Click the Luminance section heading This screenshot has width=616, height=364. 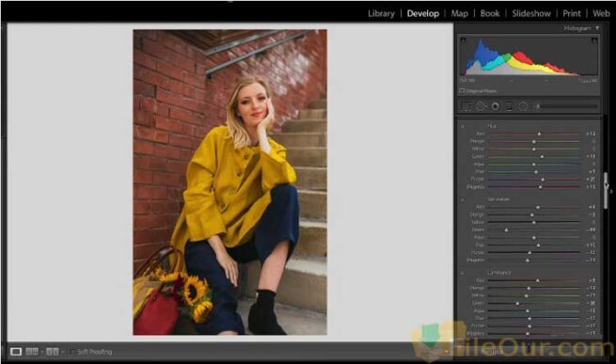[x=499, y=273]
